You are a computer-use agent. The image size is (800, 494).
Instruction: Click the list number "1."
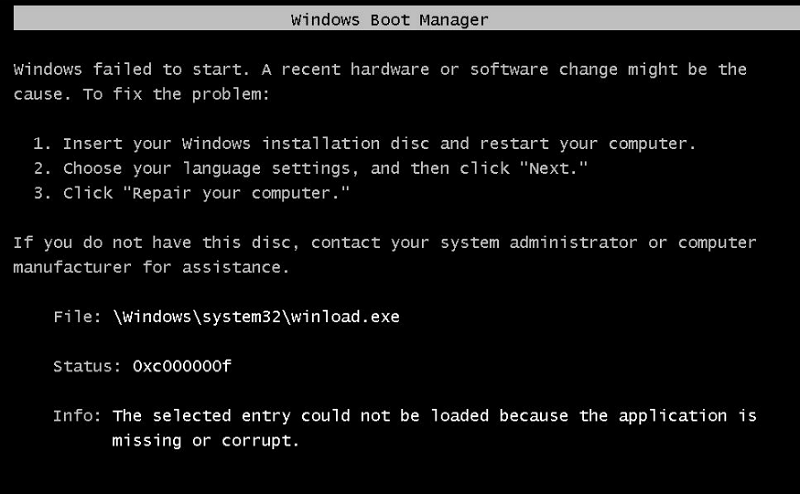(43, 143)
